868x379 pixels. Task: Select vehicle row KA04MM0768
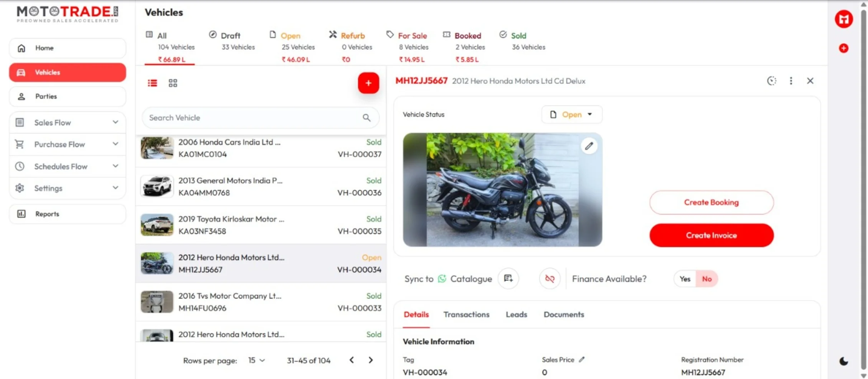click(x=261, y=187)
